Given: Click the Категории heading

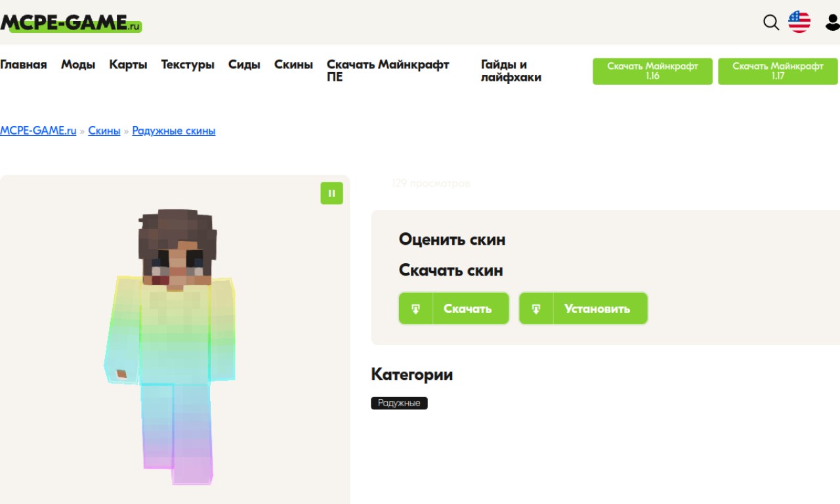Looking at the screenshot, I should (x=411, y=375).
